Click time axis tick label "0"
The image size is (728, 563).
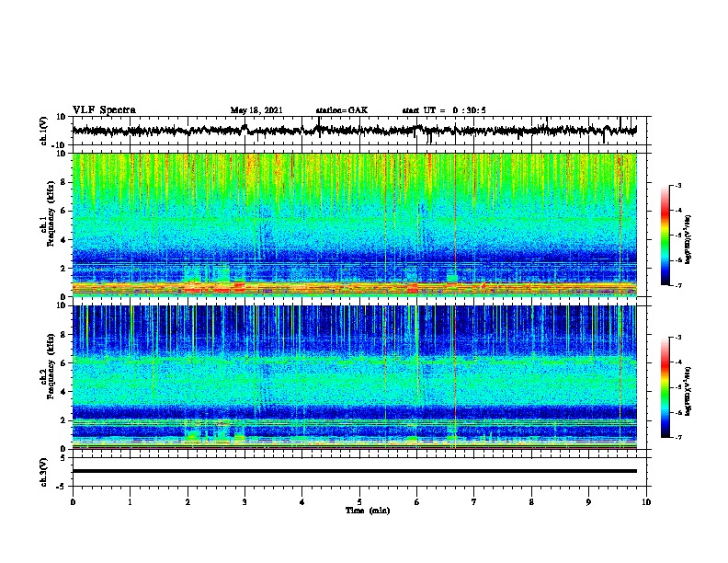73,502
